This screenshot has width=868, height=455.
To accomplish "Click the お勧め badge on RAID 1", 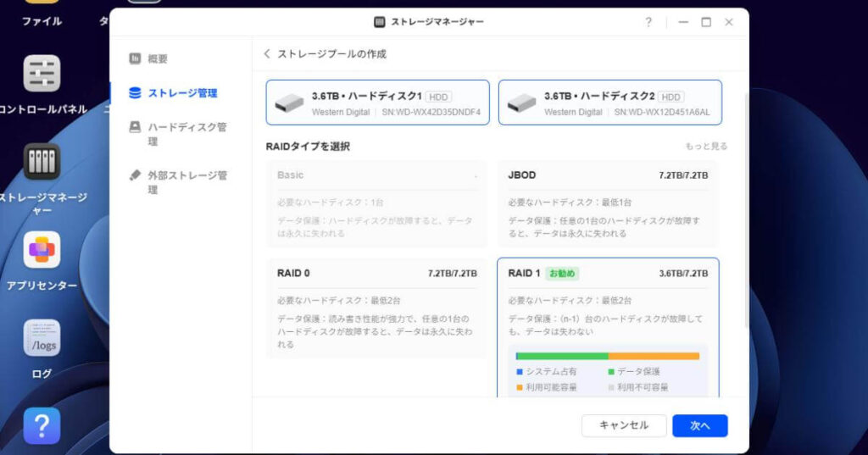I will tap(562, 274).
